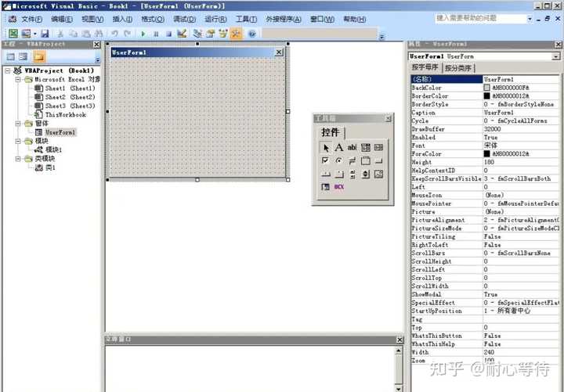Viewport: 564px width, 392px height.
Task: Open the UserForm1 object dropdown in Properties
Action: pos(555,57)
